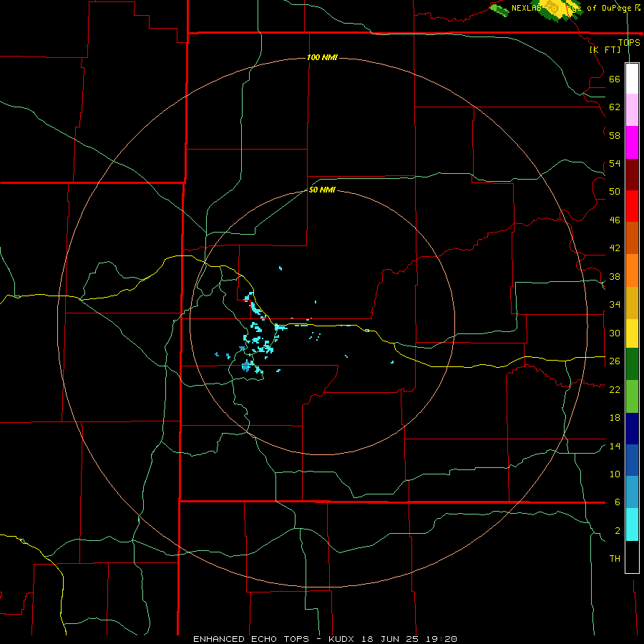Pick the dark orange legend swatch
Screen dimensions: 644x644
click(632, 238)
